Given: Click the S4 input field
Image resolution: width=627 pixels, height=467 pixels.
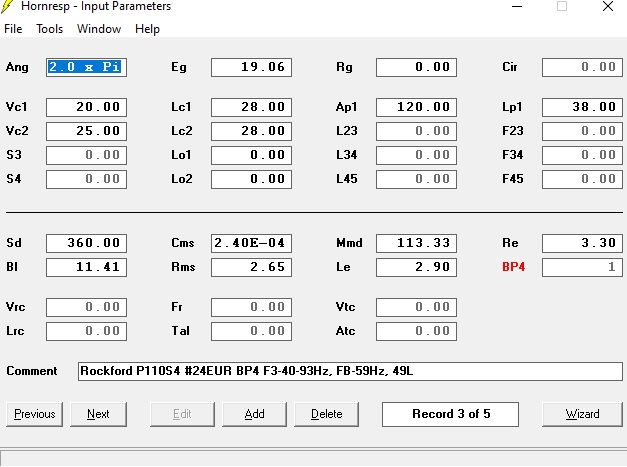Looking at the screenshot, I should point(86,179).
